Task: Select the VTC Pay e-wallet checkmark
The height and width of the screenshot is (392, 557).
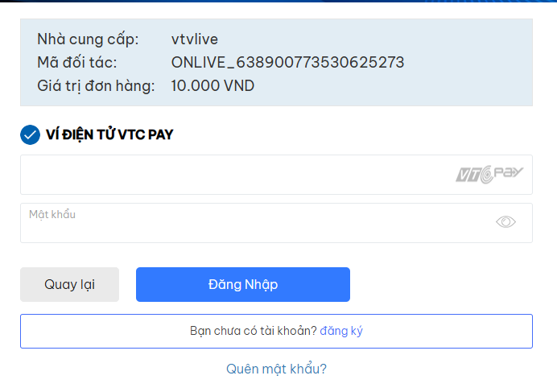Action: point(31,134)
